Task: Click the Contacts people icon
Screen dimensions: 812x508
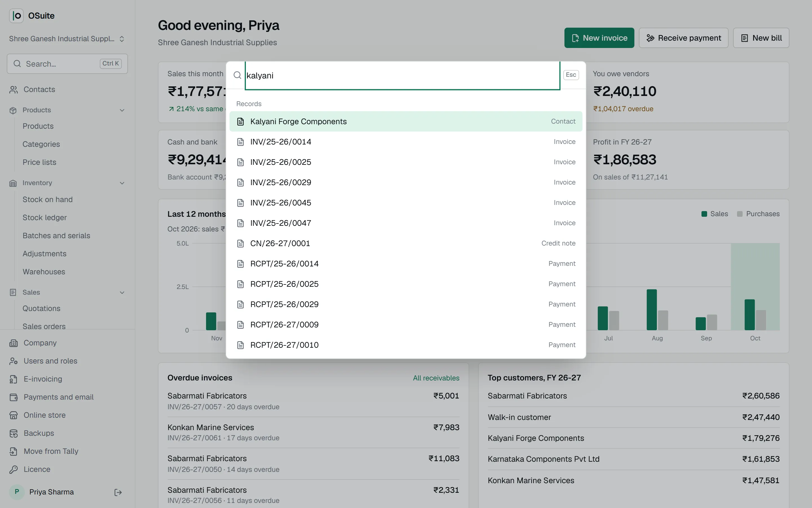Action: pos(14,90)
